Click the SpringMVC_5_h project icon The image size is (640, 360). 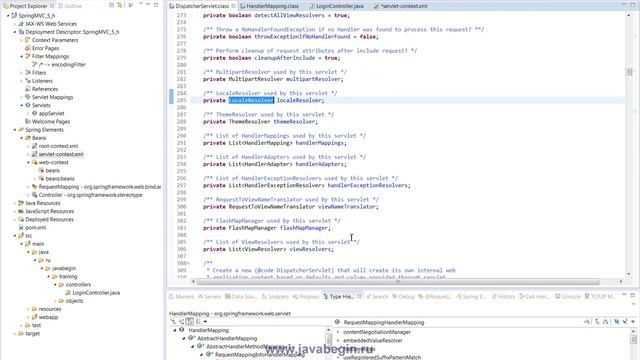(14, 16)
